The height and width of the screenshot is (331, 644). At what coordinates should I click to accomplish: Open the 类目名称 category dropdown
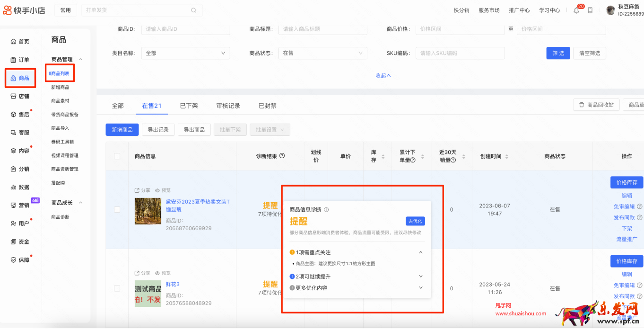tap(185, 53)
